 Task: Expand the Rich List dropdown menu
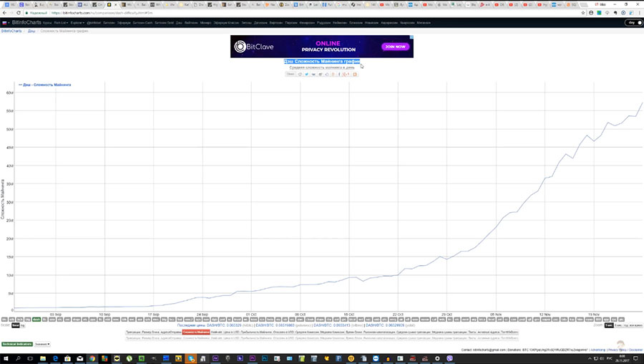(x=61, y=23)
